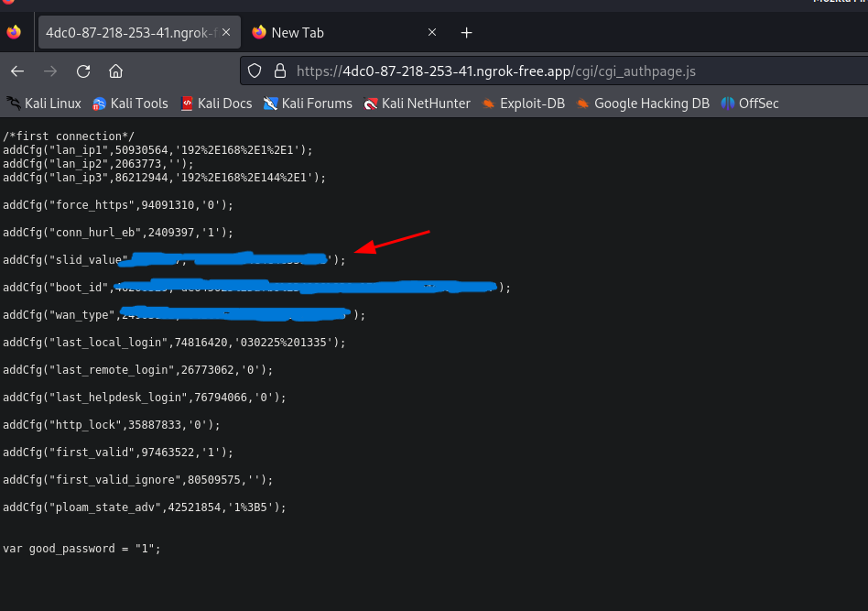Click the "wan_type" text
868x611 pixels.
coord(81,314)
